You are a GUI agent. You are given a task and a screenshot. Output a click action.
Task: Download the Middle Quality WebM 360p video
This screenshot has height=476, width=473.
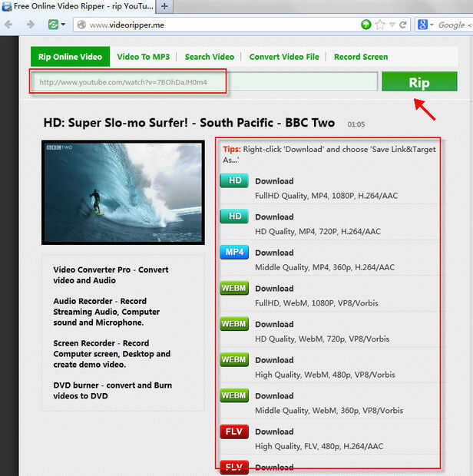click(x=274, y=396)
